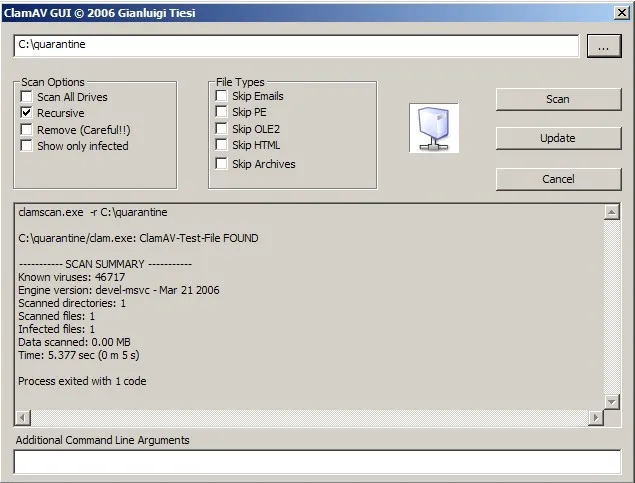
Task: Click the 'Infected files: 1' line
Action: (x=56, y=329)
